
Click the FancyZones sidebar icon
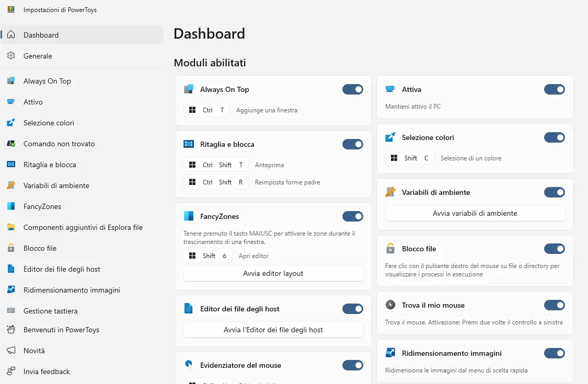pyautogui.click(x=11, y=206)
